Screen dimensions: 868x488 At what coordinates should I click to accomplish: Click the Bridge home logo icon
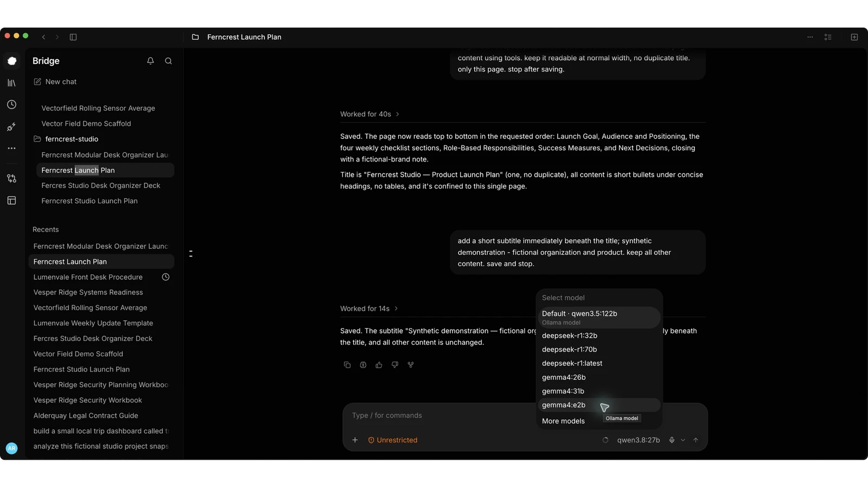12,61
